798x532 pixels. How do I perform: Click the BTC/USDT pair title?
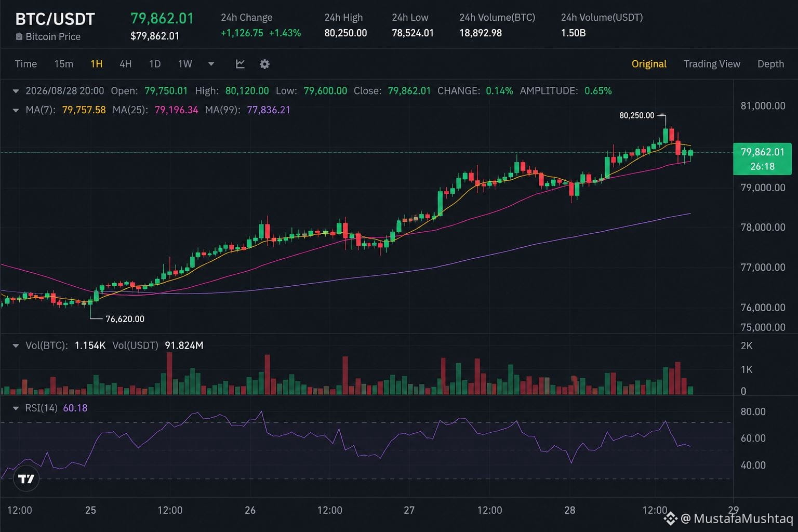point(55,19)
